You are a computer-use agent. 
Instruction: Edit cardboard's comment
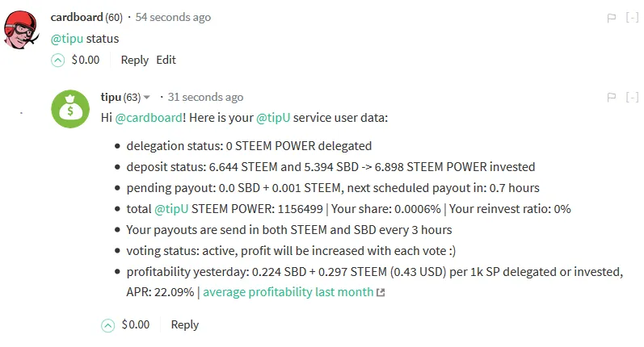(166, 60)
